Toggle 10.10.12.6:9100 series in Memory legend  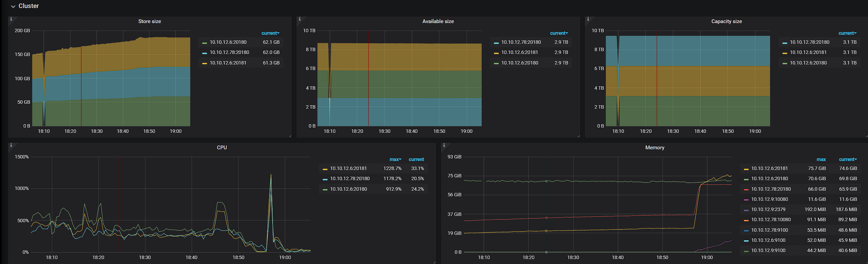tap(768, 240)
